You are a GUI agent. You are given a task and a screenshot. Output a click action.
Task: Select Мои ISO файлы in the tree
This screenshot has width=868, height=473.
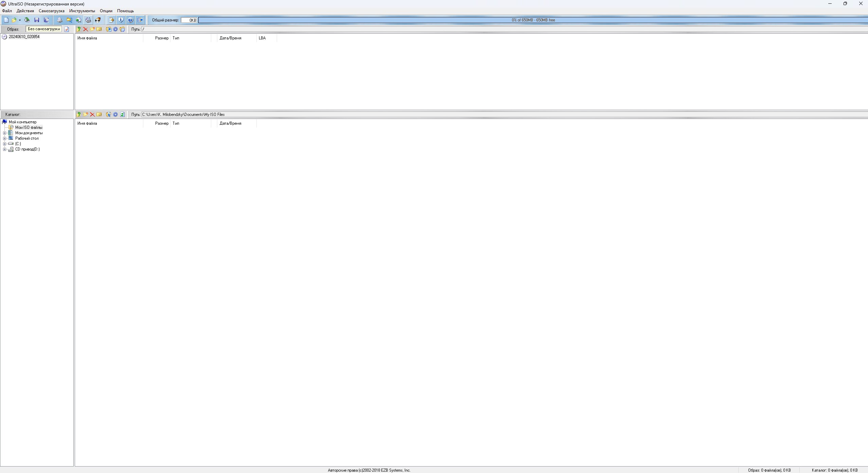(29, 127)
